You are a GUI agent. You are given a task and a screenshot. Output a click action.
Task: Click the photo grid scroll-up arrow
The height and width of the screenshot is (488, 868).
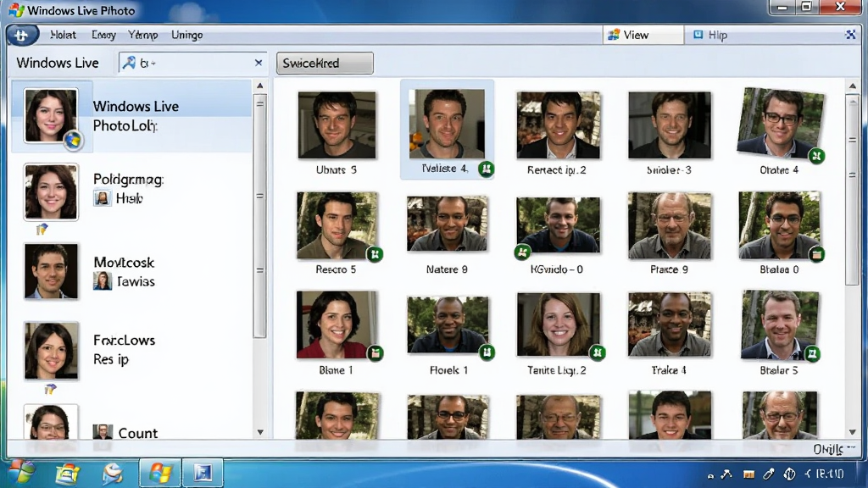(x=853, y=86)
